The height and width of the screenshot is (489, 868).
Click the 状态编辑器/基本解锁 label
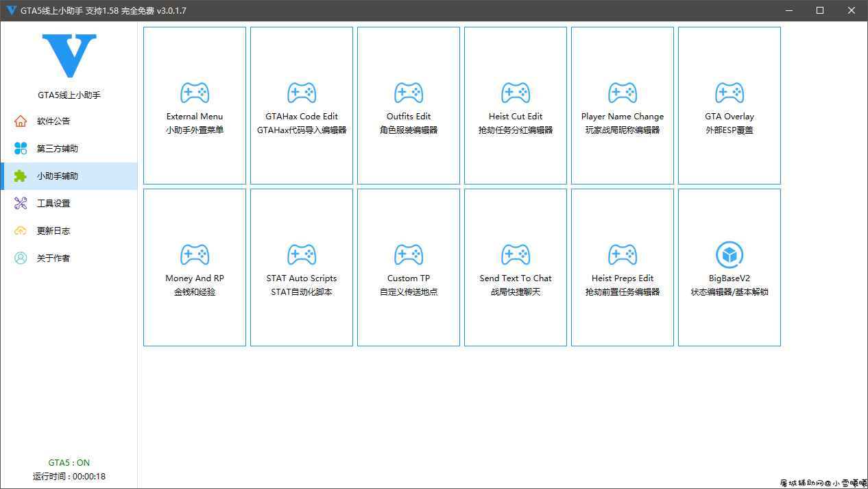point(730,291)
